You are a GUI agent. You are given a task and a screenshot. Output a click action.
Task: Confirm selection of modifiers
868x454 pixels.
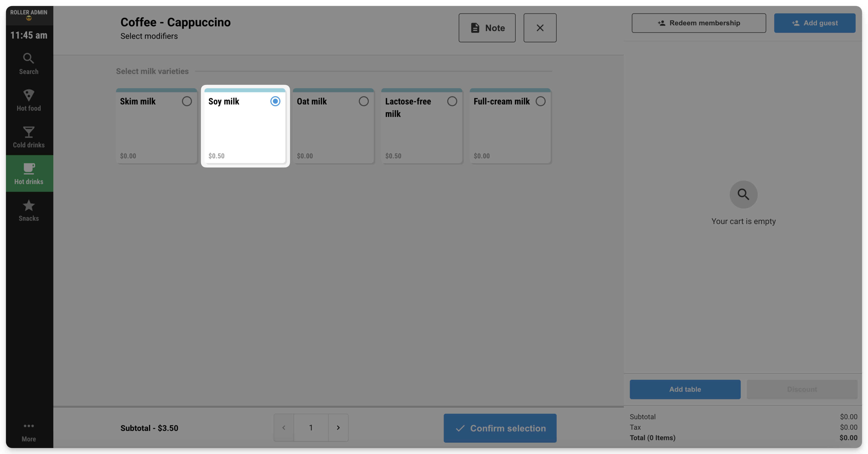[500, 428]
